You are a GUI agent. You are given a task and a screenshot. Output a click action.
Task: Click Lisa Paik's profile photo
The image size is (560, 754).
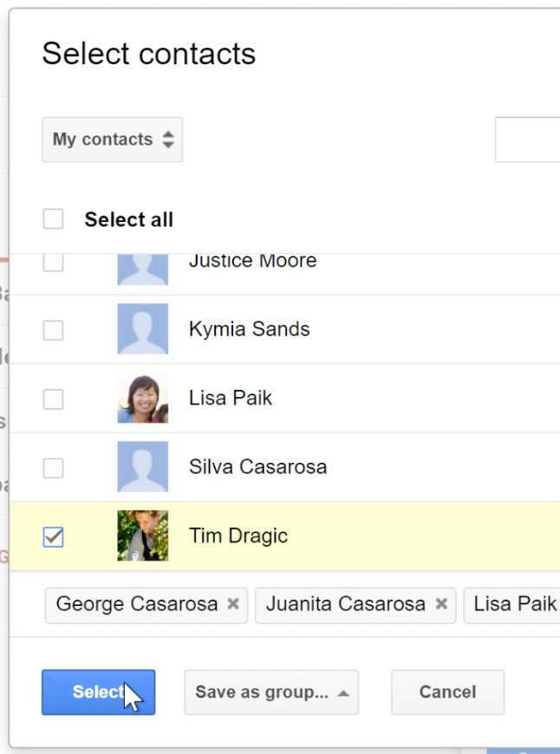point(142,398)
